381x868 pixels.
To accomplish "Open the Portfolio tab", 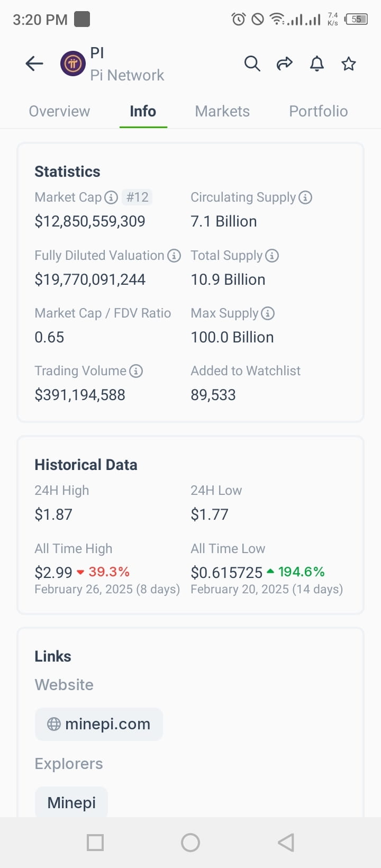I will (x=319, y=111).
